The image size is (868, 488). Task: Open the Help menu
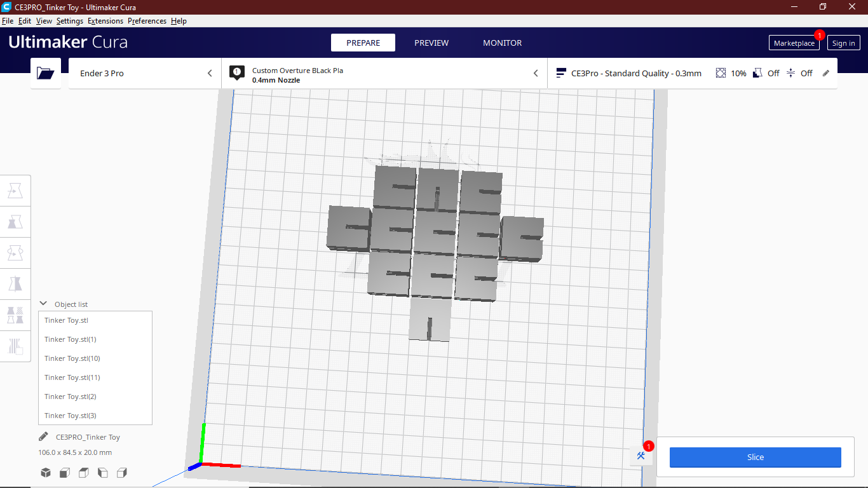(x=179, y=21)
